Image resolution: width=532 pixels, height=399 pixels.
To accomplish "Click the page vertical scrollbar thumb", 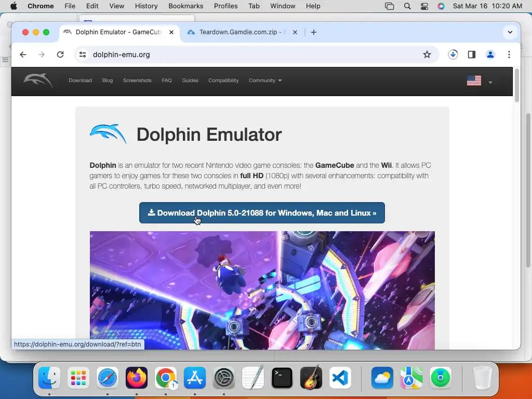I will point(517,85).
